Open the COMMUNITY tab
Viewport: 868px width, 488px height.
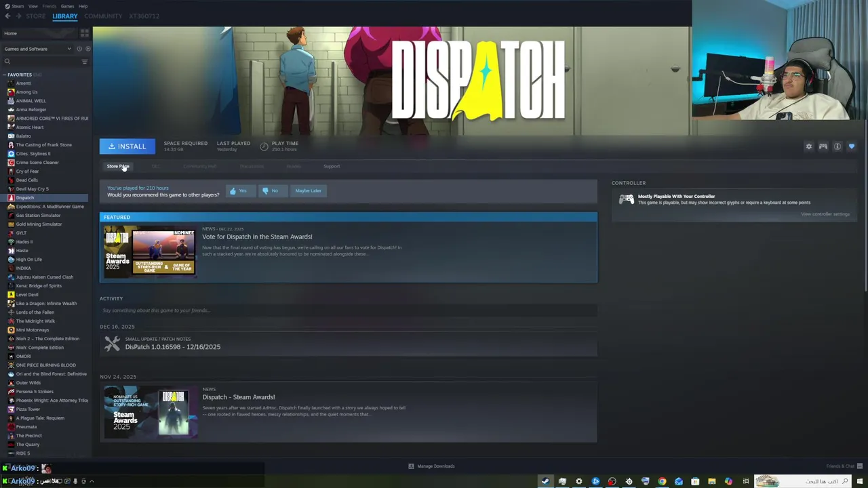pyautogui.click(x=103, y=16)
